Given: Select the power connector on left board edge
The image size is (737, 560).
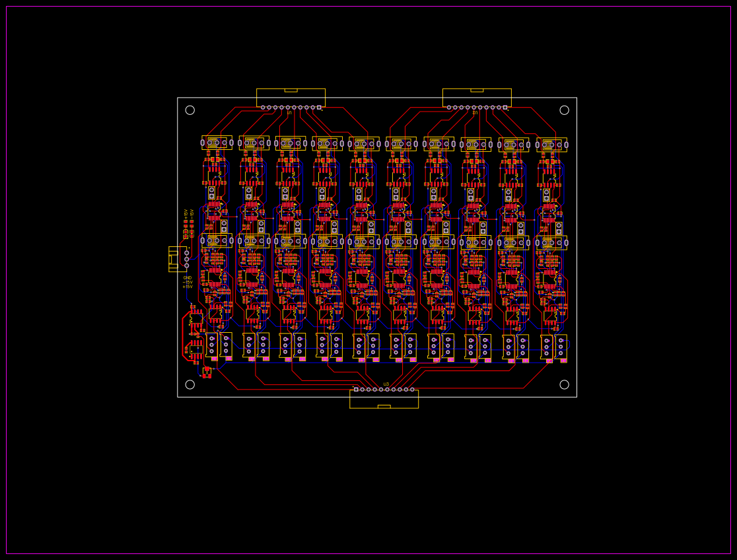Looking at the screenshot, I should tap(176, 258).
